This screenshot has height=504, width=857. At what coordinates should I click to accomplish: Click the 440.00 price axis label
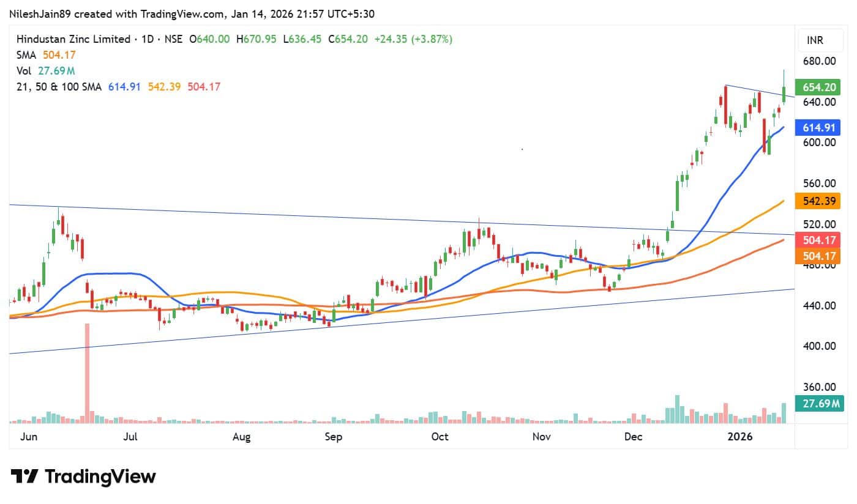[819, 306]
